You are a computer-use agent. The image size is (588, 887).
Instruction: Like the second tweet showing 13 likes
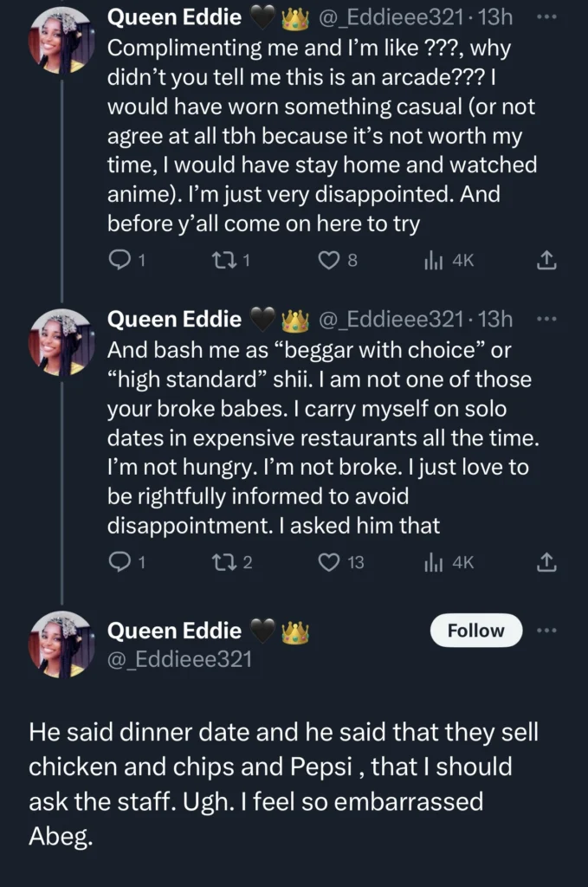(332, 561)
